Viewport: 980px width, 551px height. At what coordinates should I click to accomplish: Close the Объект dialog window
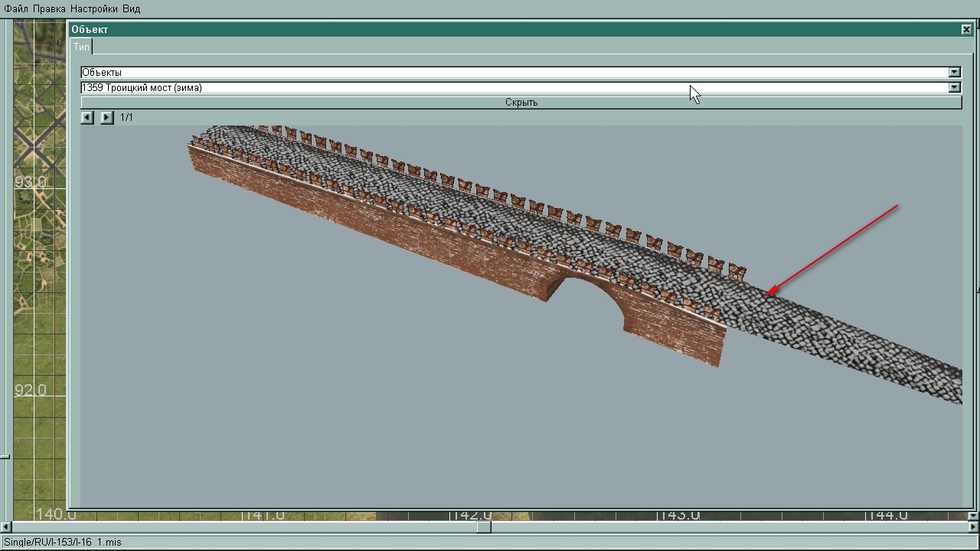966,29
